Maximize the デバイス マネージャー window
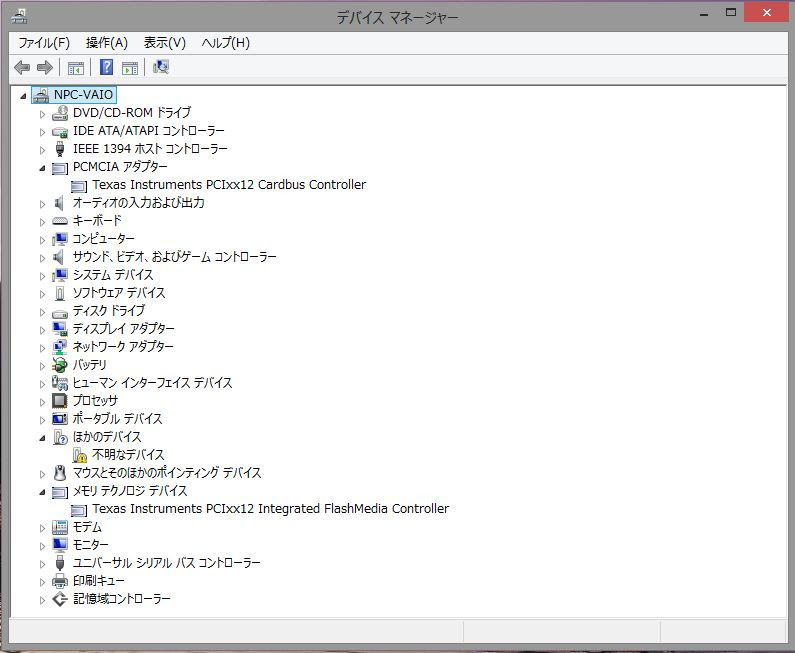This screenshot has width=795, height=653. click(x=731, y=13)
